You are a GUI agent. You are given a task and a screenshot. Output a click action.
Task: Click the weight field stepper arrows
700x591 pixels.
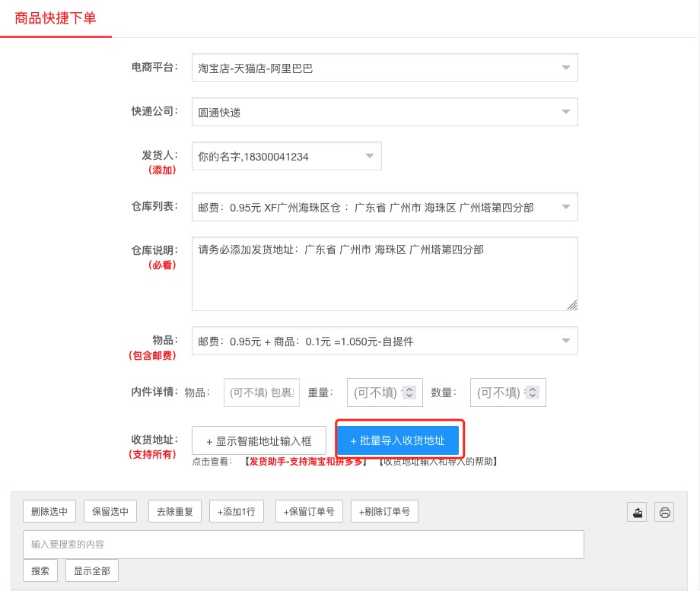tap(409, 392)
